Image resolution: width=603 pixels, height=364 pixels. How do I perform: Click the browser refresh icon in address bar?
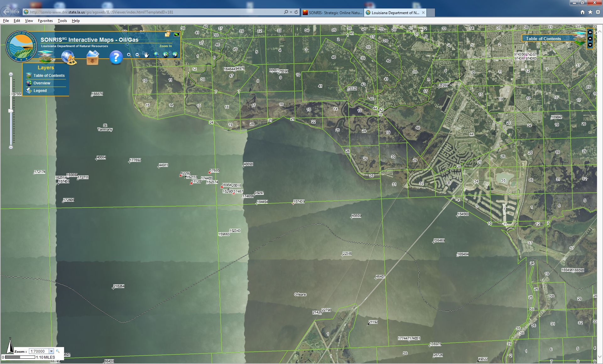[x=296, y=12]
